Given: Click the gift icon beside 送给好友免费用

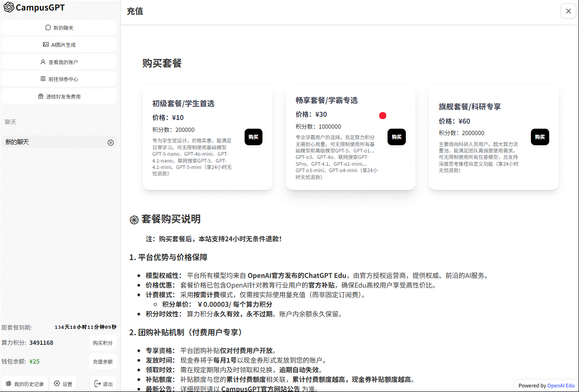Looking at the screenshot, I should [x=41, y=97].
